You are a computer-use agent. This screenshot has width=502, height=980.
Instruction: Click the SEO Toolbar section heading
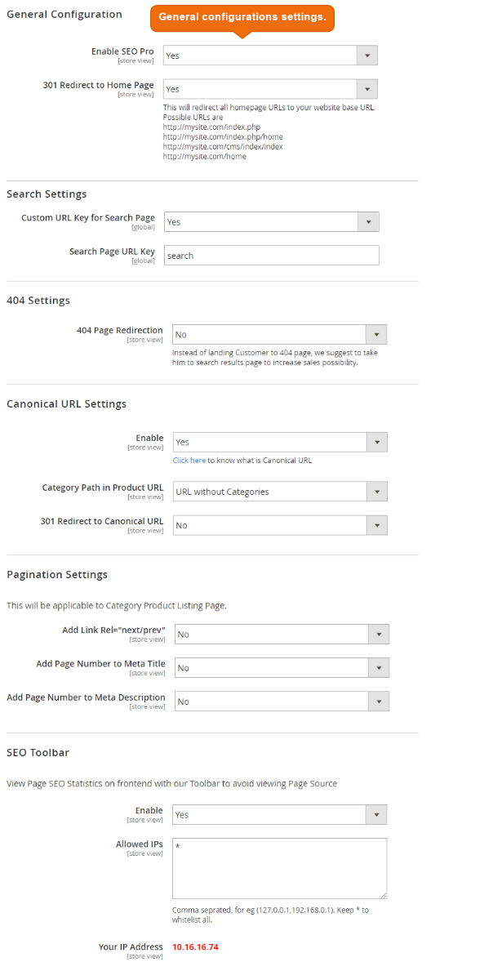(x=39, y=752)
